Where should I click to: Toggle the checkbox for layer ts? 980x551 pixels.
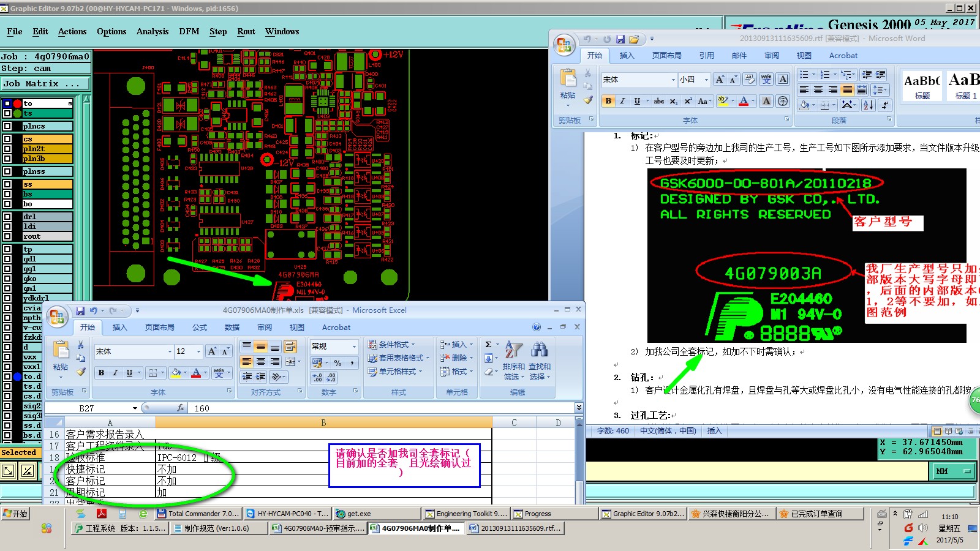tap(7, 113)
